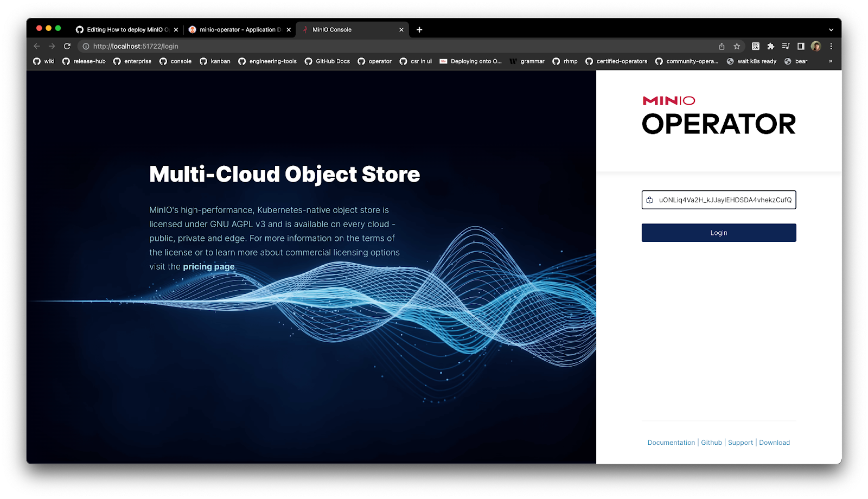Switch to minio-operator Application tab

[x=239, y=30]
